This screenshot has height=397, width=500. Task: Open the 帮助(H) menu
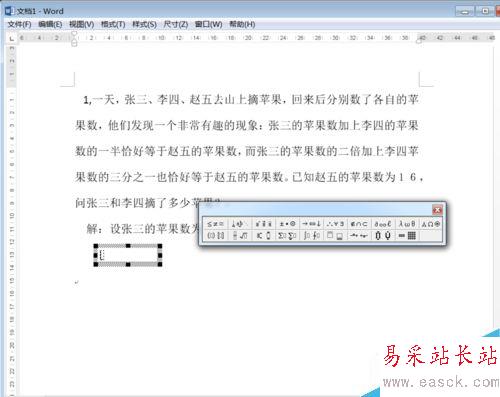point(242,24)
